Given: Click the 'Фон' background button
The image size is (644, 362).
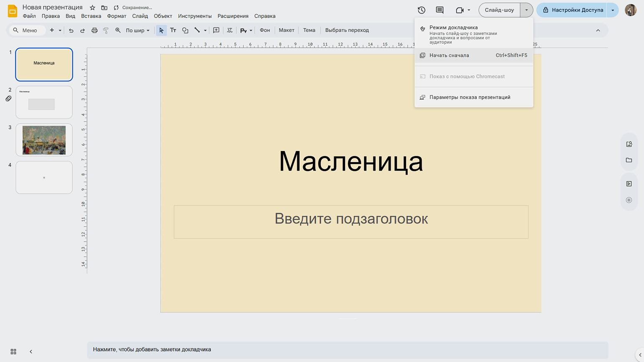Looking at the screenshot, I should pyautogui.click(x=265, y=30).
